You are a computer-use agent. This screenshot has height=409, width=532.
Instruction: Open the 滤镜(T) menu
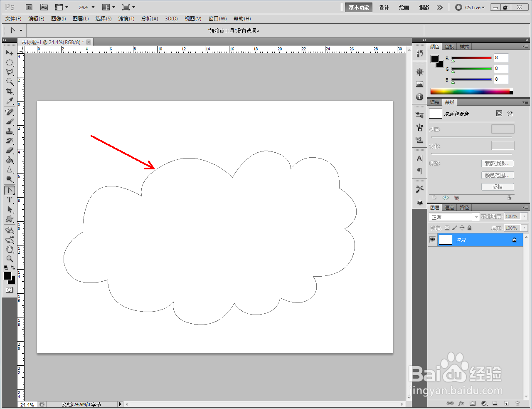(126, 19)
